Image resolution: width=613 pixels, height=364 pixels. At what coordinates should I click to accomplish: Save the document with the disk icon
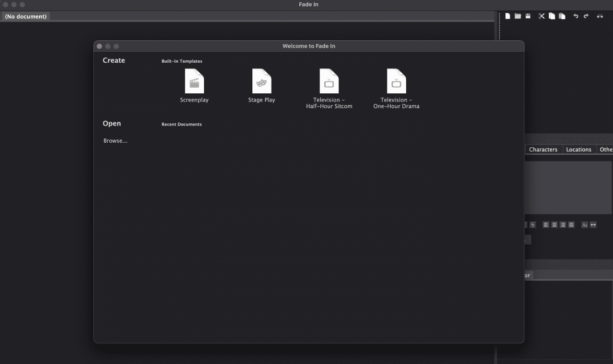[528, 16]
